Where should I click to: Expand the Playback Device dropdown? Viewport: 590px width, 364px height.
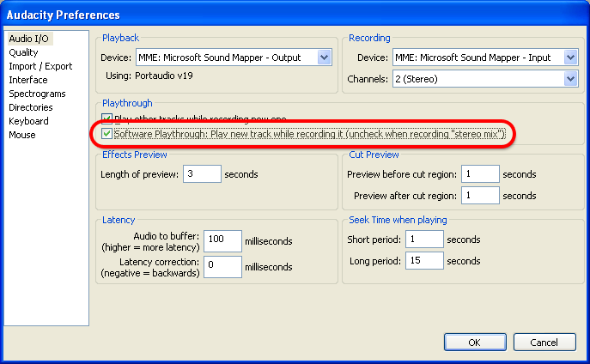[x=323, y=58]
